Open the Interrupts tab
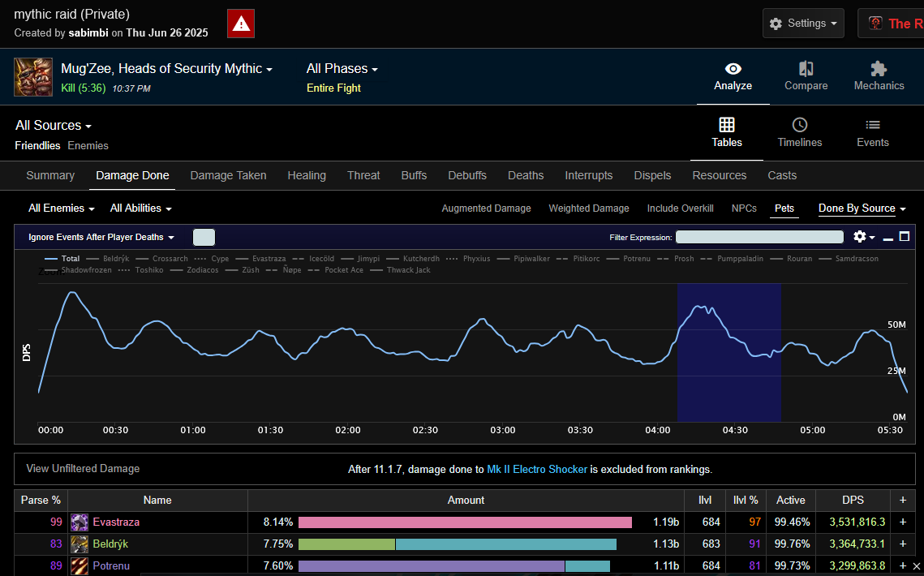The width and height of the screenshot is (924, 576). 589,176
